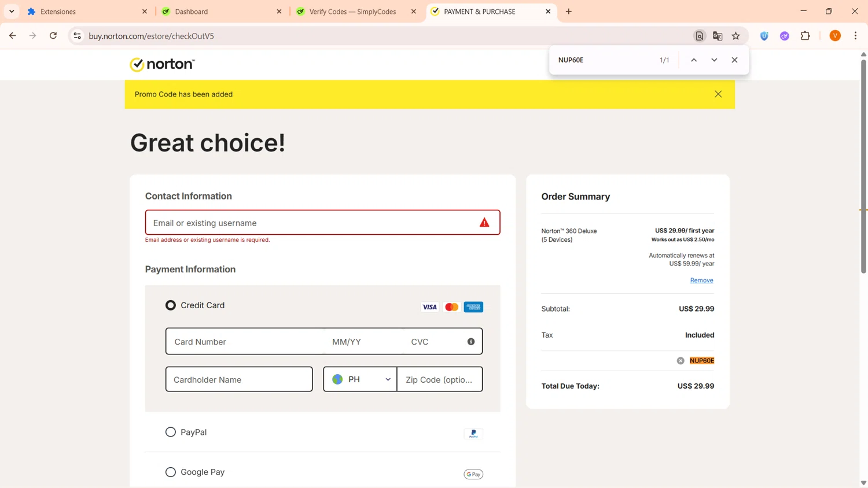This screenshot has width=868, height=488.
Task: Click the highlighted NUP60E promo code
Action: click(702, 361)
